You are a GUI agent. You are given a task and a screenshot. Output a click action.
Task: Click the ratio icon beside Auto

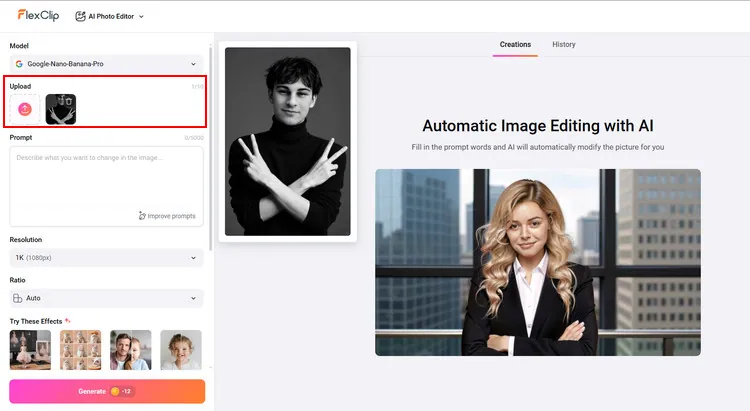tap(18, 298)
